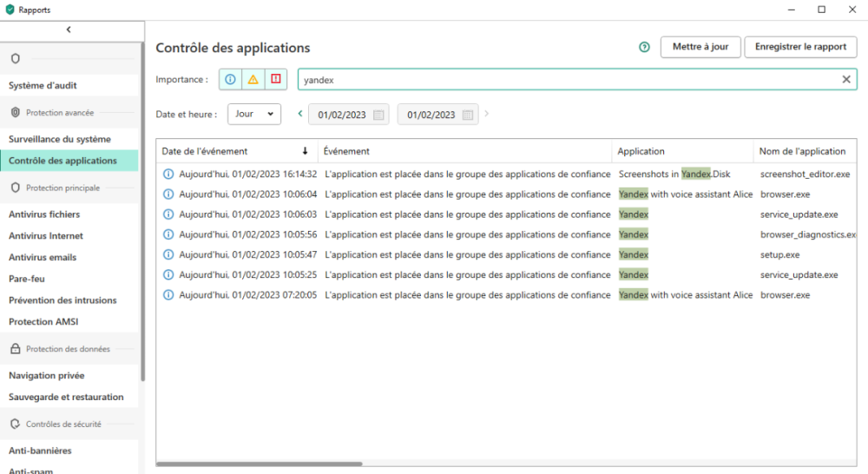
Task: Open the Jour period dropdown
Action: [254, 114]
